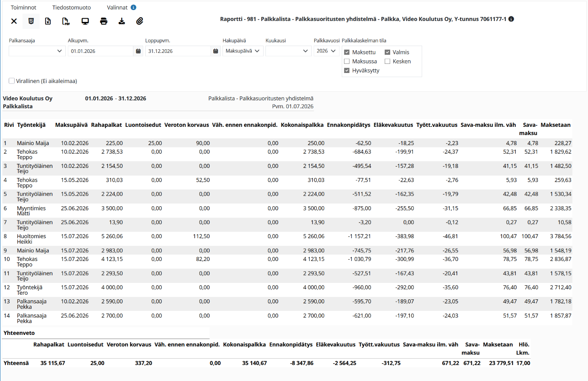Enable the Maksussa status checkbox
Viewport: 588px width, 381px height.
347,61
